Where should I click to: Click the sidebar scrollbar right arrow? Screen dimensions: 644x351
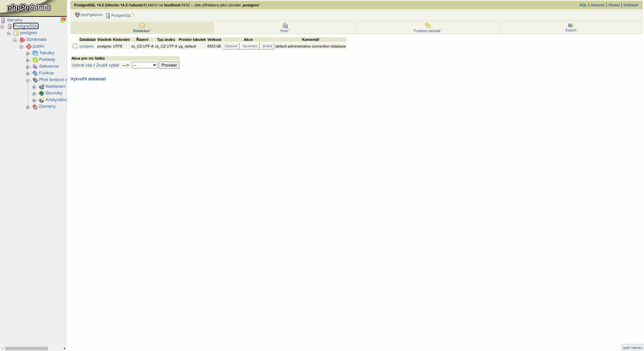[x=64, y=349]
